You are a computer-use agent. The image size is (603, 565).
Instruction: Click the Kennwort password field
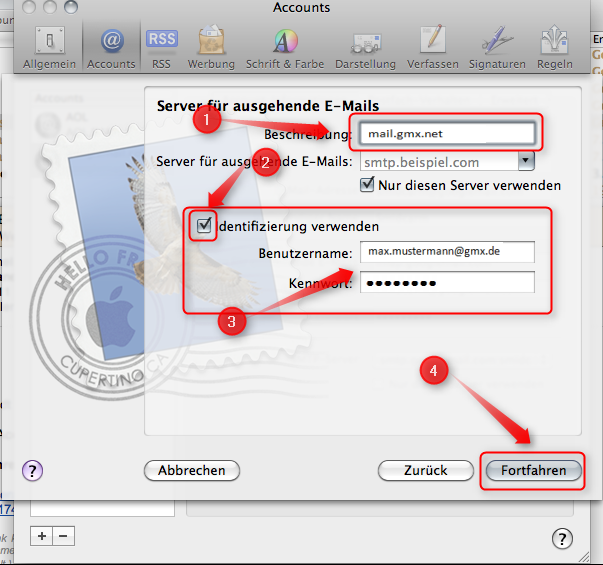[447, 282]
